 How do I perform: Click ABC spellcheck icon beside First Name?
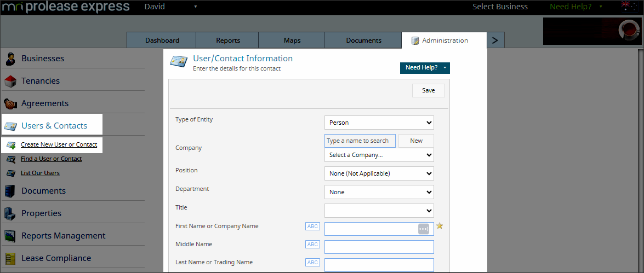pos(313,226)
